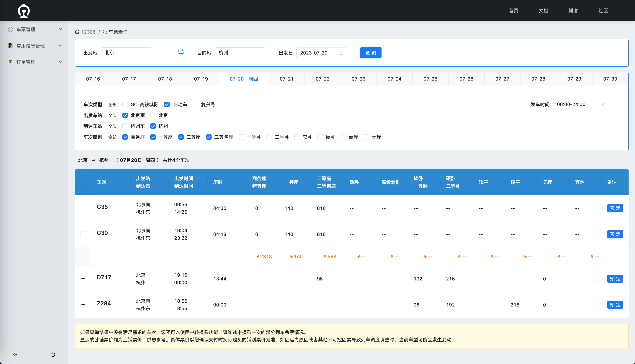
Task: Uncheck the 北京南 departure station checkbox
Action: 125,115
